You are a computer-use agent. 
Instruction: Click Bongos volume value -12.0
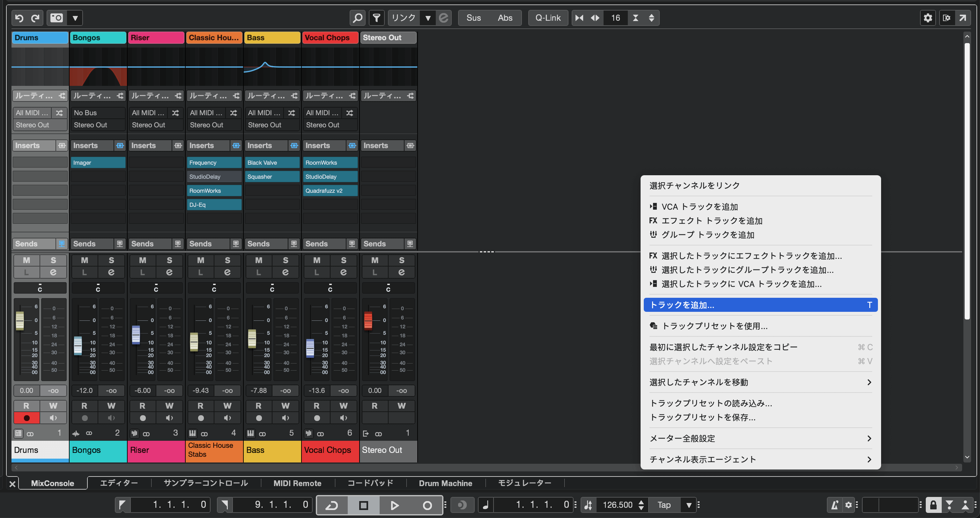(x=85, y=391)
